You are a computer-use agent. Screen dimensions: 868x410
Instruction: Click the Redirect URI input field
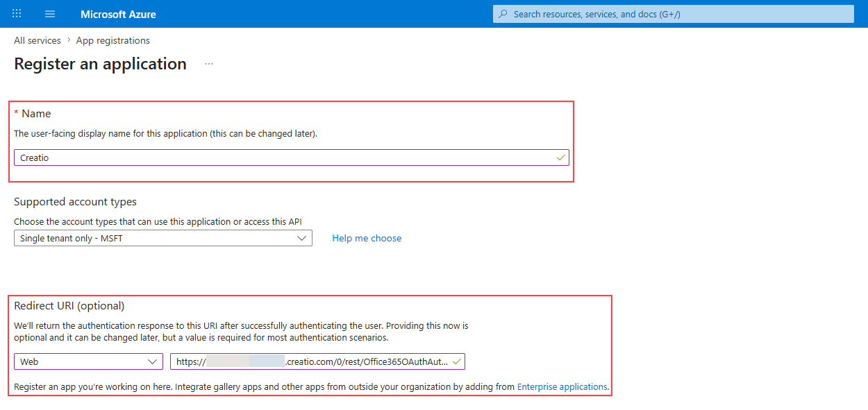[317, 361]
